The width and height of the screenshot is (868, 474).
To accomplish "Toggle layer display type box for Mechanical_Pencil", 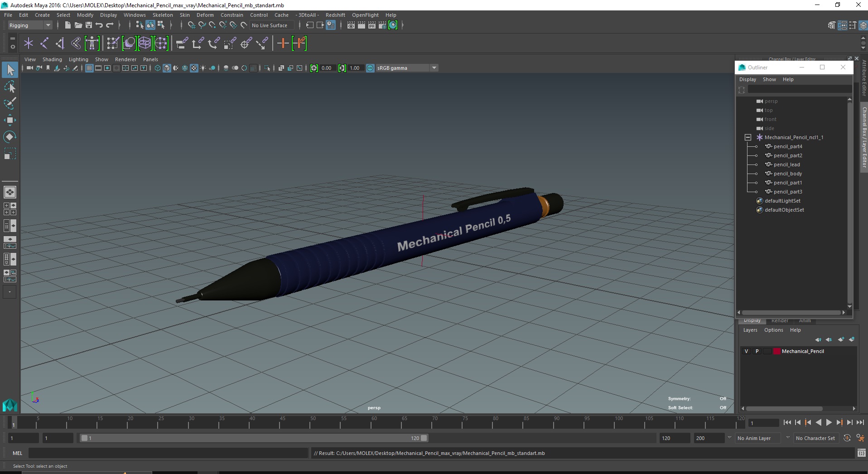I will click(767, 351).
